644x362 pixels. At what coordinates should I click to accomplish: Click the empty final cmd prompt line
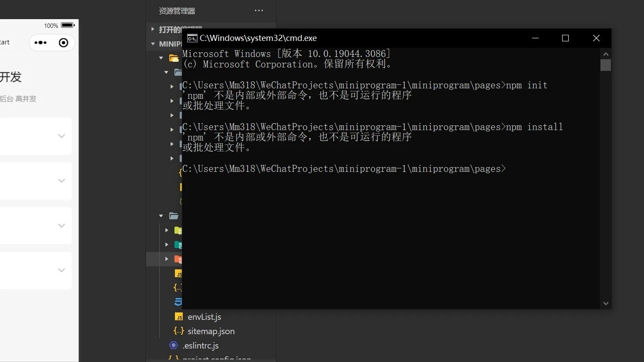(344, 169)
